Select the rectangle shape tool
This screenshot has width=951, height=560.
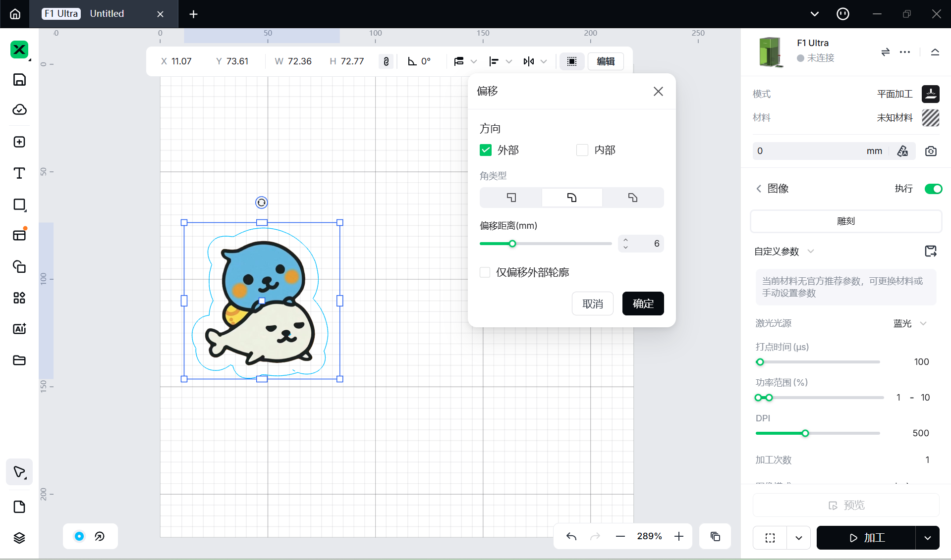point(19,204)
